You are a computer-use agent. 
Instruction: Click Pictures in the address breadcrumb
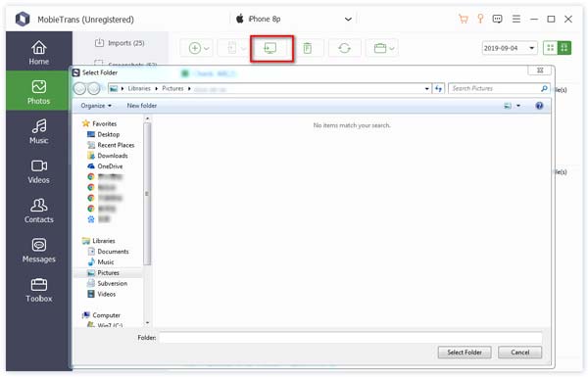pos(172,88)
